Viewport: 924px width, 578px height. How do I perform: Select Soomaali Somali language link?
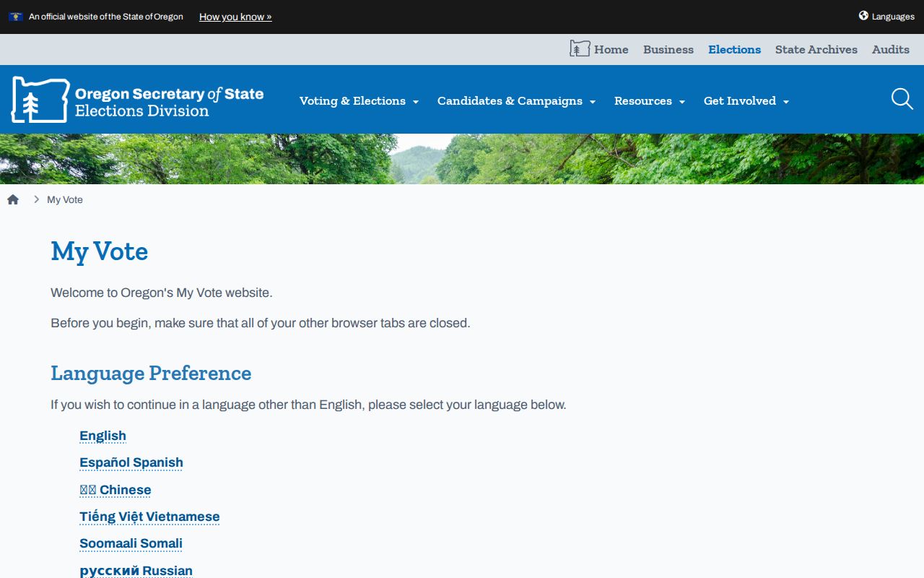coord(131,543)
